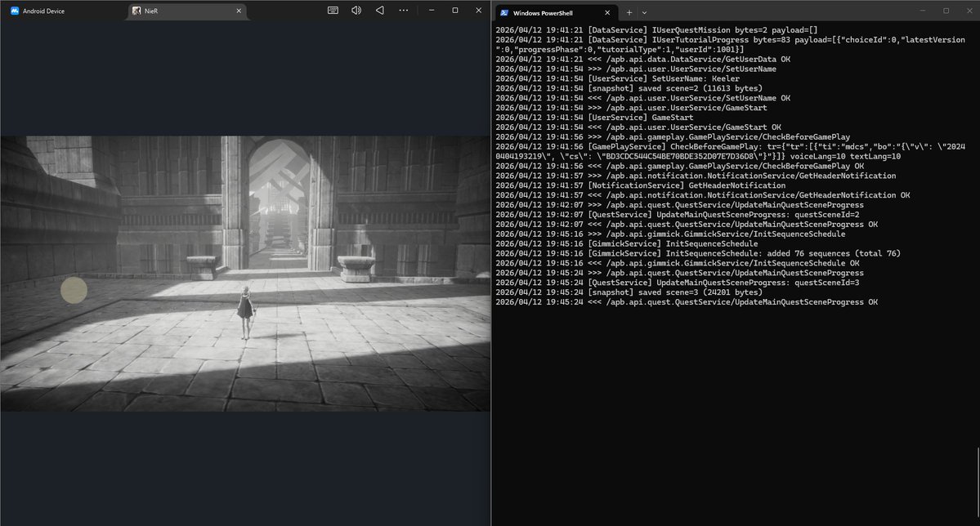Click the 'questSceneId=2' log line

[x=678, y=214]
